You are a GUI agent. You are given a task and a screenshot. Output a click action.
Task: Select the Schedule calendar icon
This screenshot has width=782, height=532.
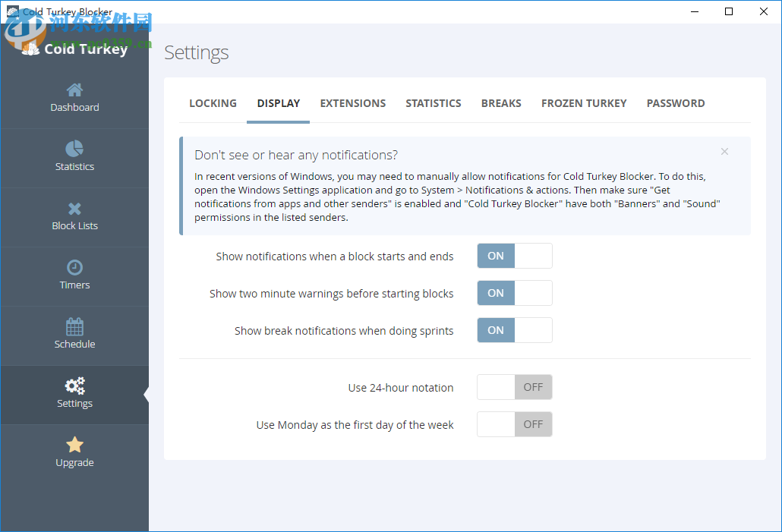74,325
